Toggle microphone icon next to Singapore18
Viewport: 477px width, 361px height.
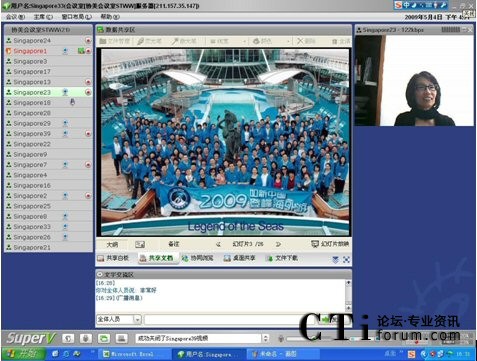pyautogui.click(x=72, y=102)
